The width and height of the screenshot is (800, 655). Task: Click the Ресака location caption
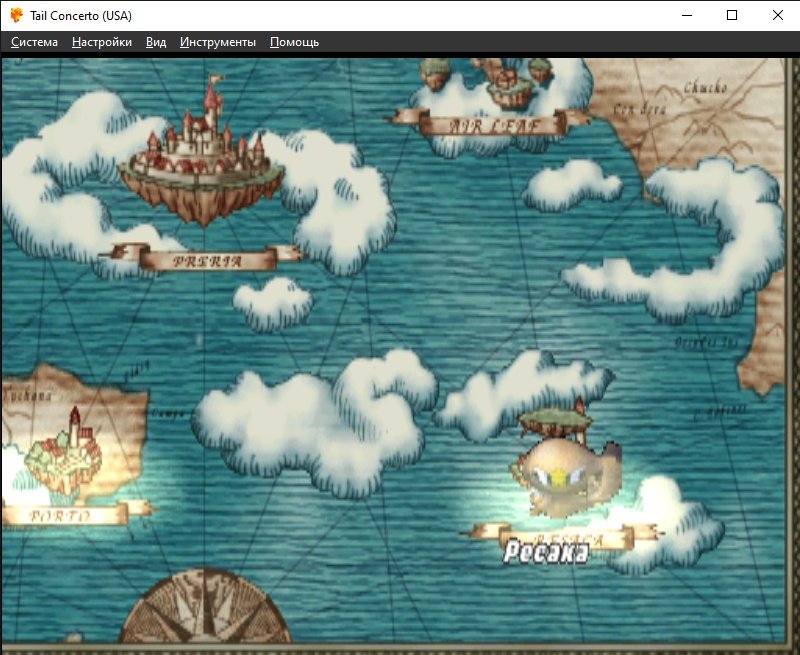tap(545, 552)
